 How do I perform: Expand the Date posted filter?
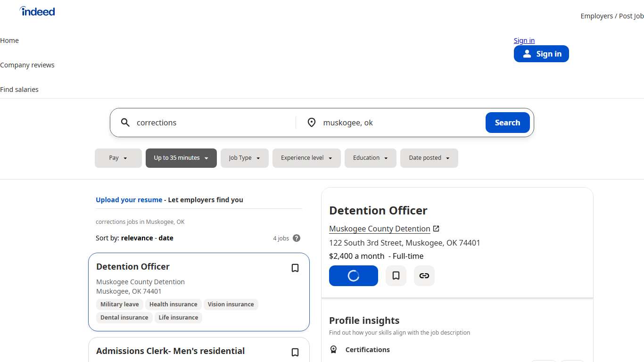pyautogui.click(x=429, y=158)
